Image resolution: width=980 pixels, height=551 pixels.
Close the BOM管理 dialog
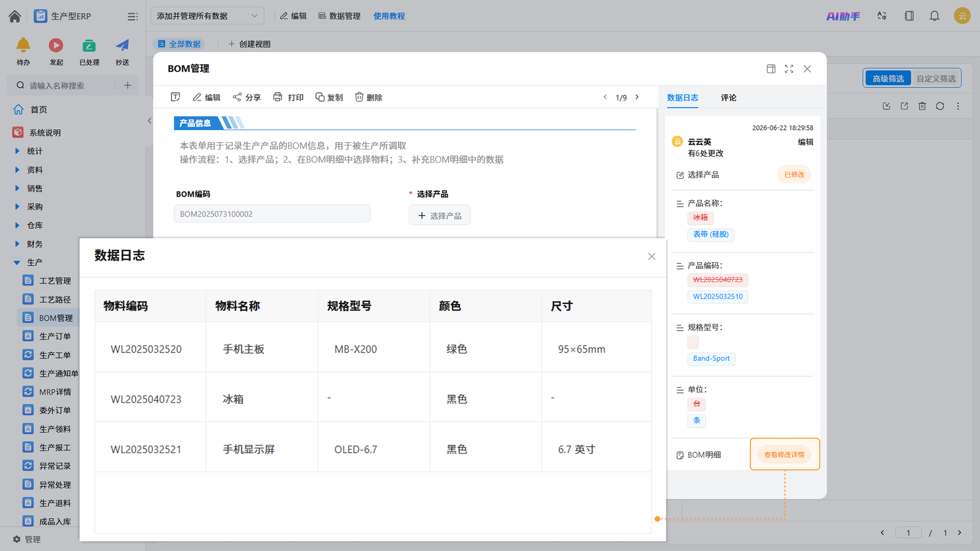pyautogui.click(x=807, y=69)
